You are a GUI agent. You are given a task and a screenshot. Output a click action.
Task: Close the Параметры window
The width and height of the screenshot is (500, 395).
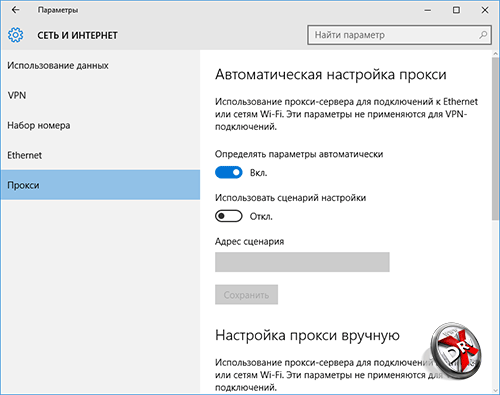(485, 10)
